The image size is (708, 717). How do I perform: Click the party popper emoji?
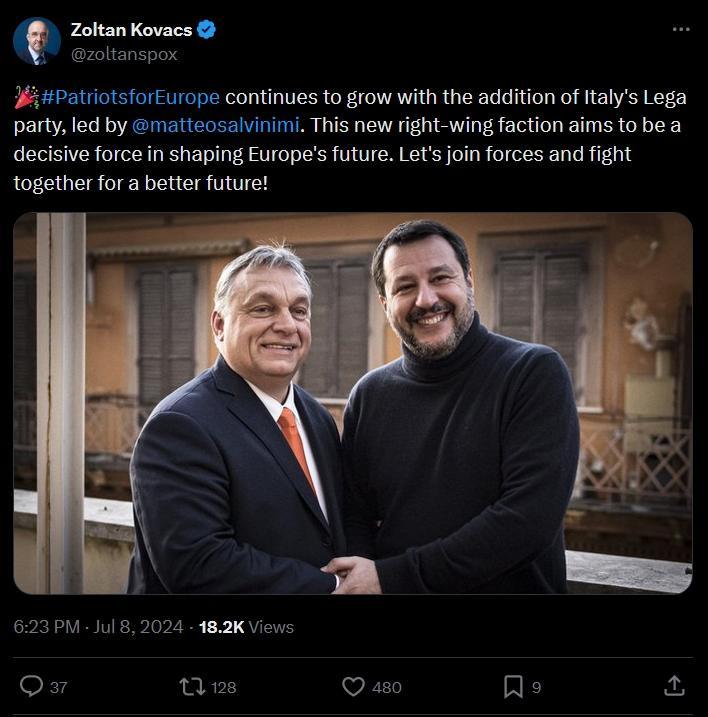26,98
